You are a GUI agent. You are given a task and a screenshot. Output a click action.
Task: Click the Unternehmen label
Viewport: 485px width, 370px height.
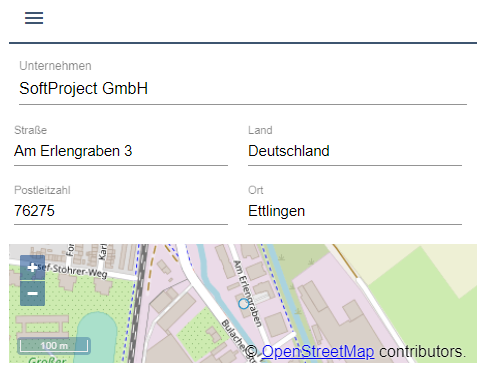[55, 66]
